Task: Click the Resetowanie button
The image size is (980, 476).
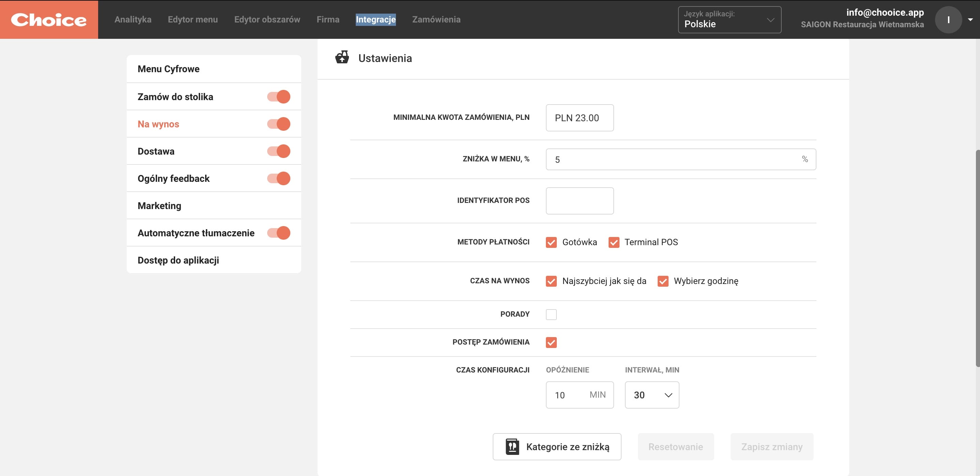Action: (675, 446)
